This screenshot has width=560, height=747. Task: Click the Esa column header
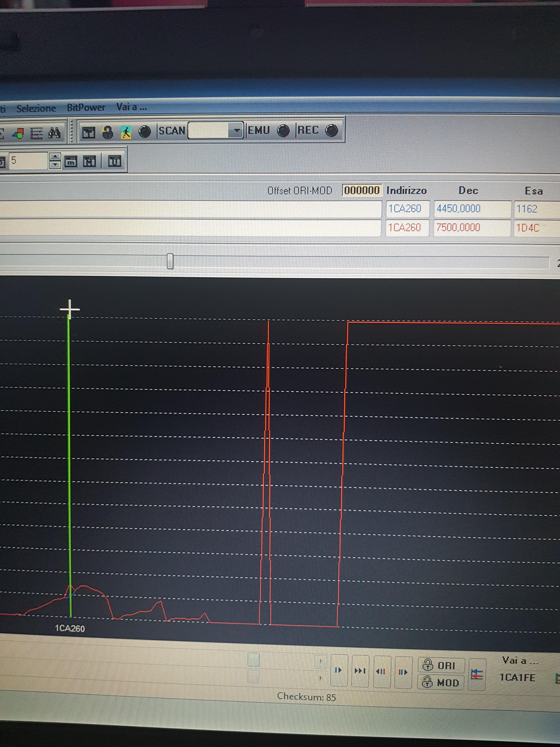534,191
